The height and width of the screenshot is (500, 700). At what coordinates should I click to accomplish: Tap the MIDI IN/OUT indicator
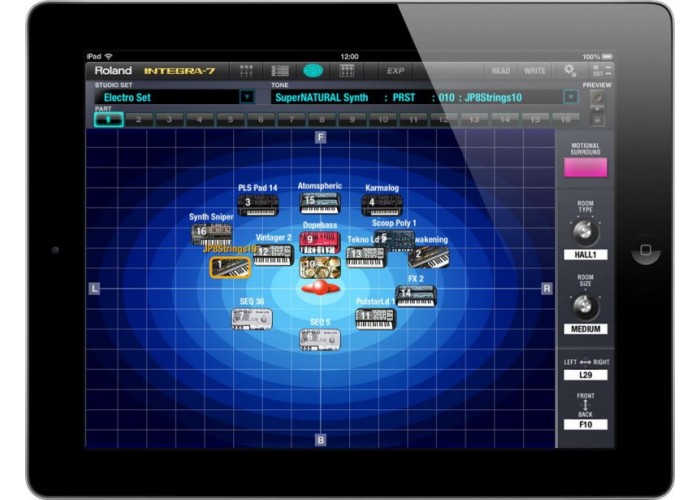coord(601,71)
